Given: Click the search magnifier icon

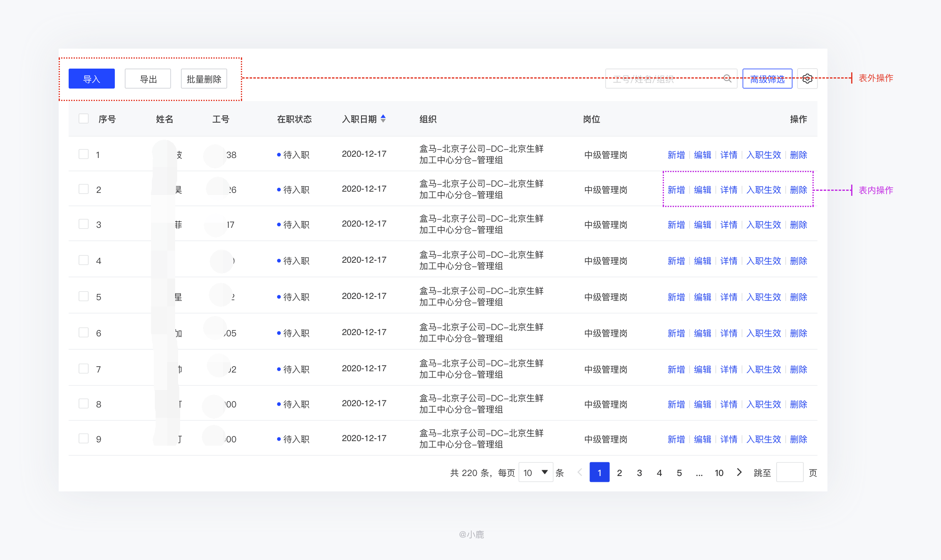Looking at the screenshot, I should click(726, 78).
